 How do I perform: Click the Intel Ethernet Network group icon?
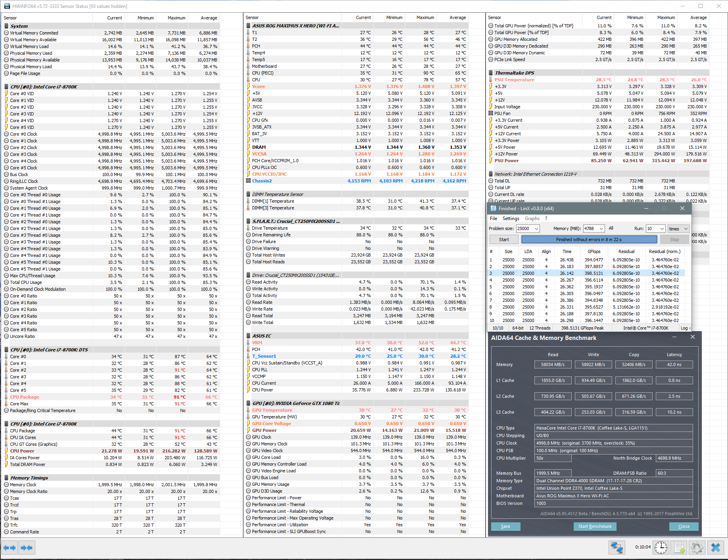click(x=491, y=174)
